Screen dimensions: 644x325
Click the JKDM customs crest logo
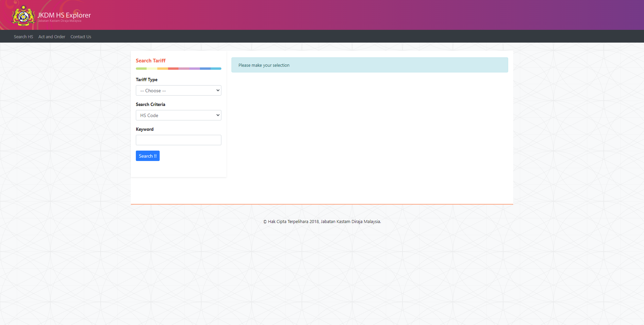23,16
